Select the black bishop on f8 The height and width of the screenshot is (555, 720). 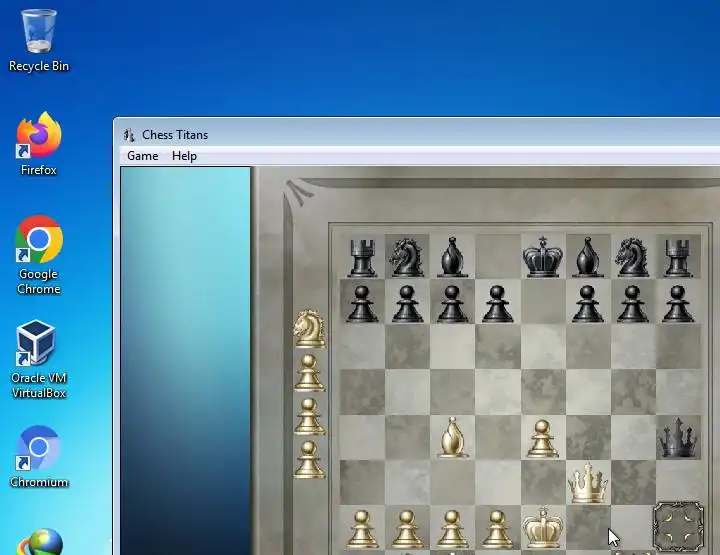point(588,257)
